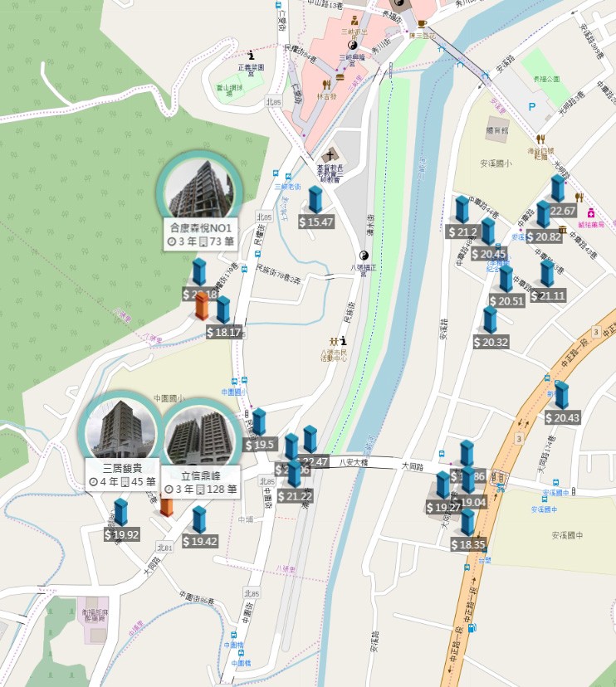616x687 pixels.
Task: Click the 立信鼎峰 3年 128筆 info card
Action: coord(201,482)
